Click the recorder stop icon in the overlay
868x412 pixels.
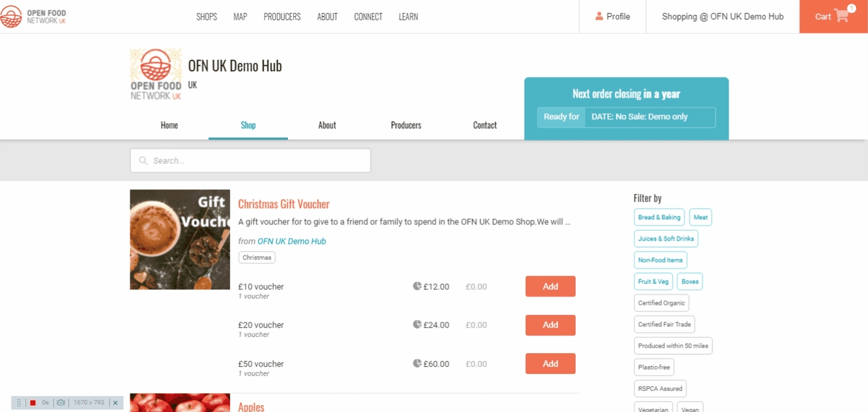click(x=33, y=403)
